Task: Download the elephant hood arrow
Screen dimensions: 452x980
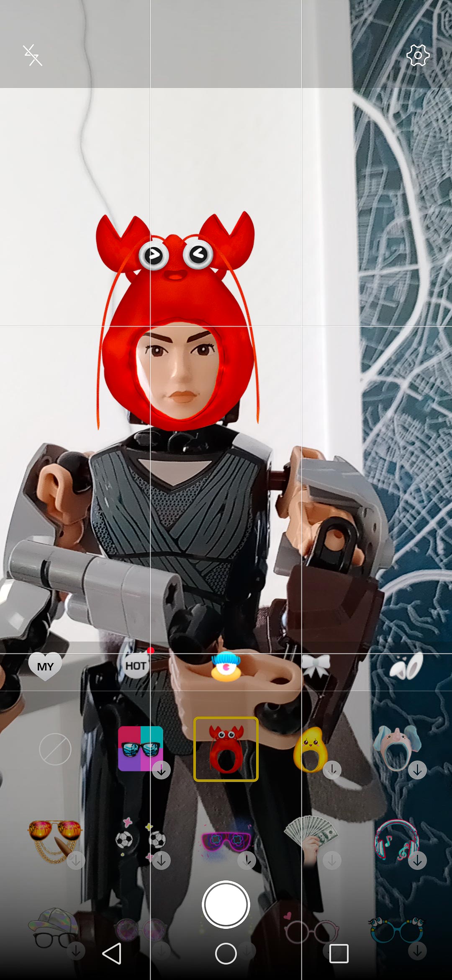Action: pos(417,770)
